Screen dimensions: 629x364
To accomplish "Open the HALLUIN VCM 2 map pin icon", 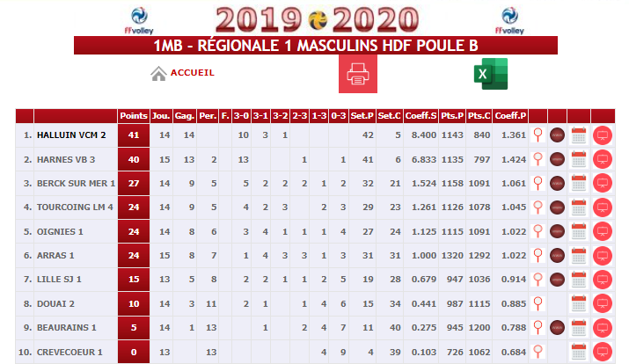I will (538, 135).
